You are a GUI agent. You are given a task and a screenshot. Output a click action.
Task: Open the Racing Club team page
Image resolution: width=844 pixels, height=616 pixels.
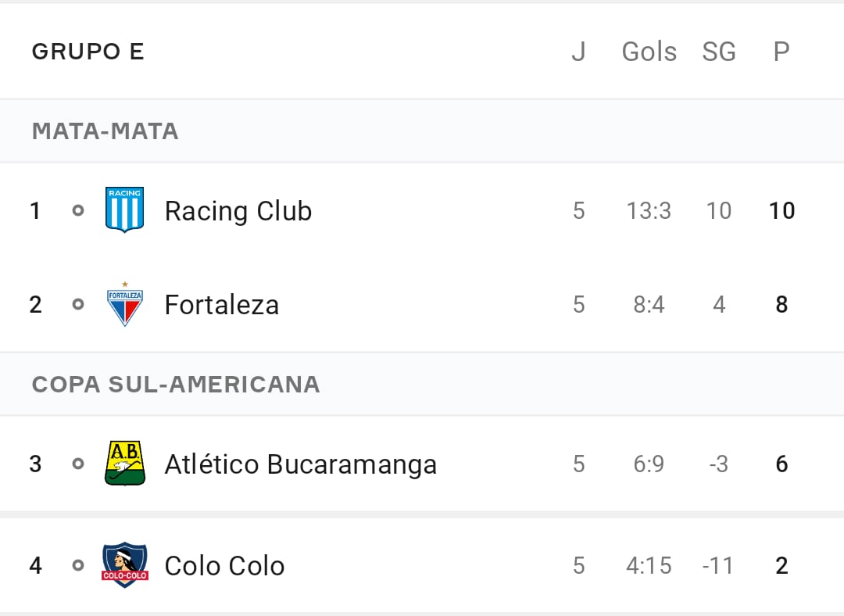tap(238, 211)
